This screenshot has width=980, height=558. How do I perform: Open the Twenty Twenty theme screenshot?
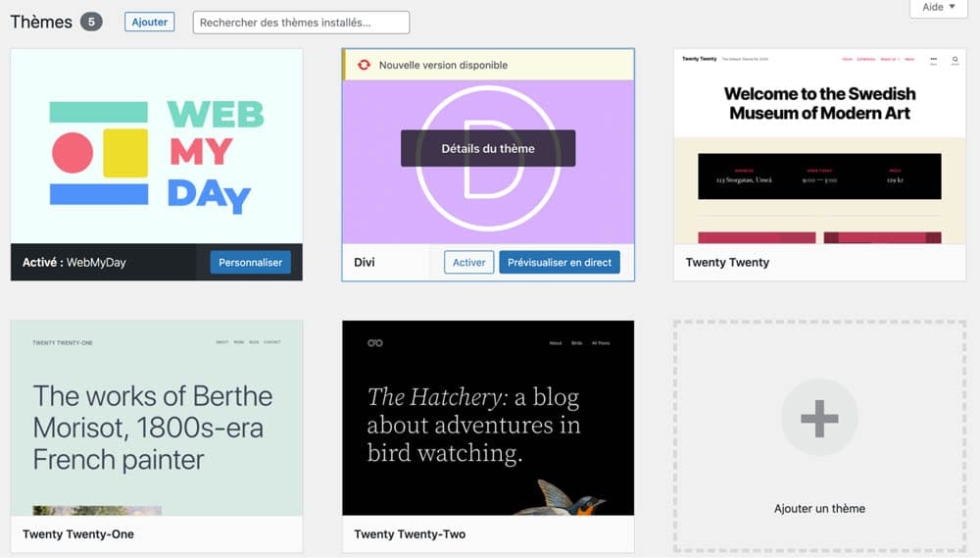(x=819, y=147)
